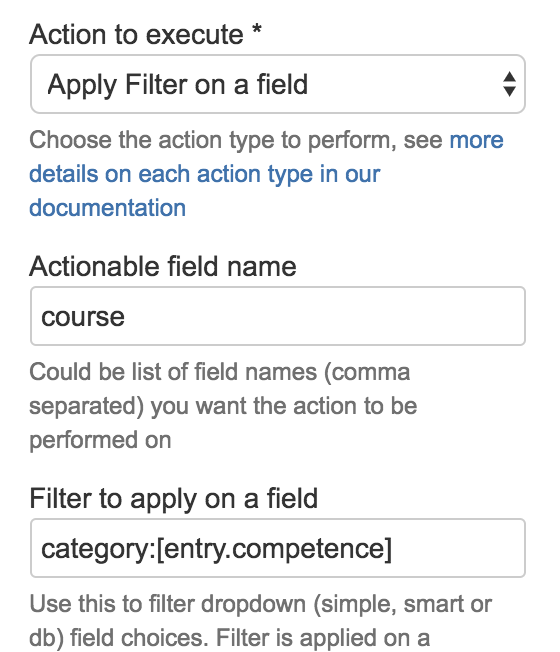The image size is (560, 652).
Task: Click the 'Action to execute' label
Action: pos(136,34)
